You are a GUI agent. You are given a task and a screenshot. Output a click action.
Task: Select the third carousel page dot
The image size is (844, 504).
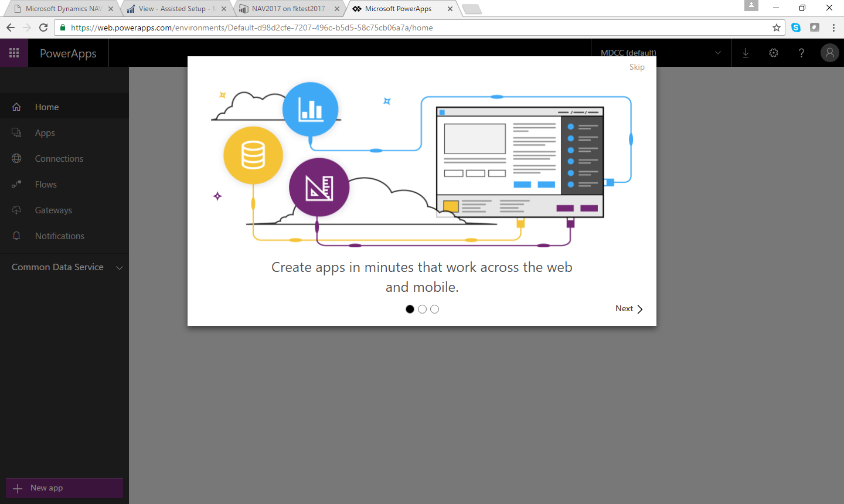pyautogui.click(x=434, y=309)
